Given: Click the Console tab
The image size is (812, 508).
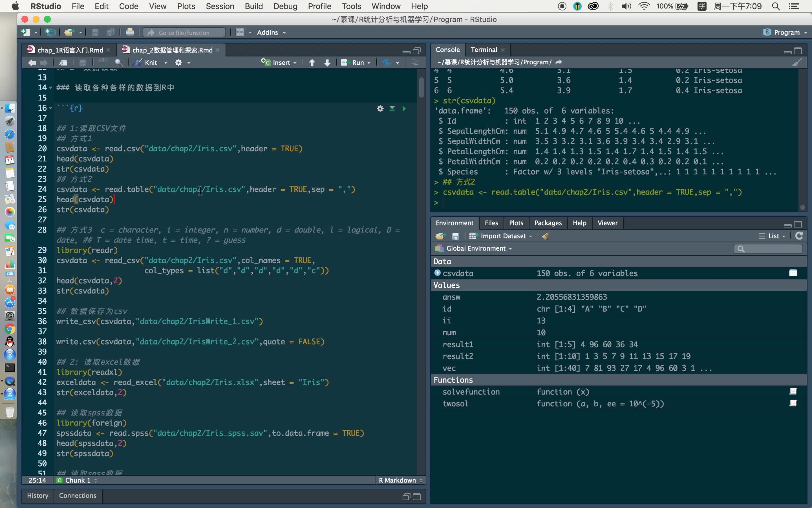Looking at the screenshot, I should pos(448,50).
